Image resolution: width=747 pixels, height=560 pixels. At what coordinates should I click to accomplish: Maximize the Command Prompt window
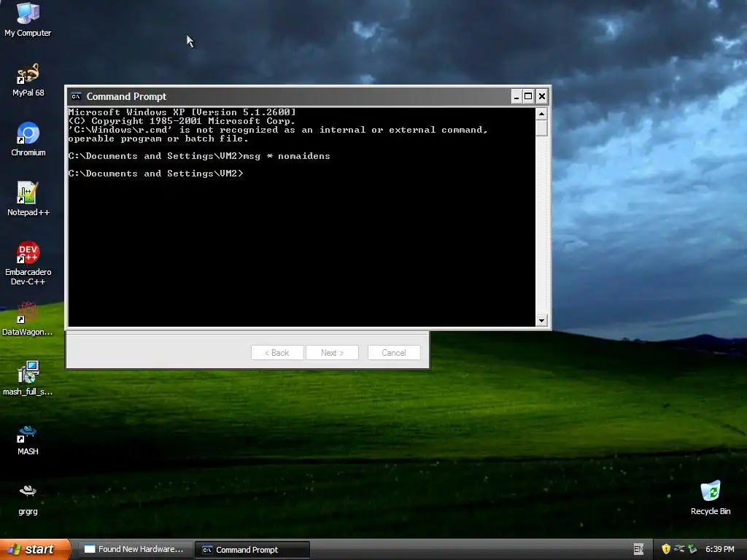pos(528,97)
